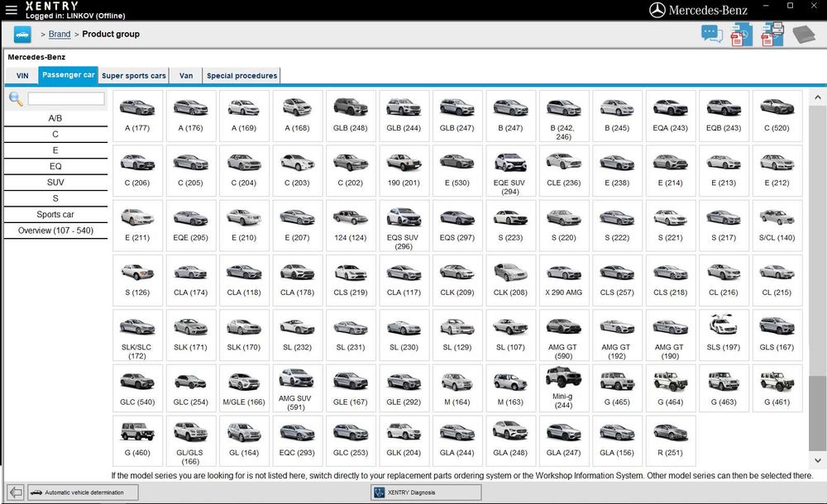Filter by the EQ category
This screenshot has height=504, width=827.
[55, 166]
